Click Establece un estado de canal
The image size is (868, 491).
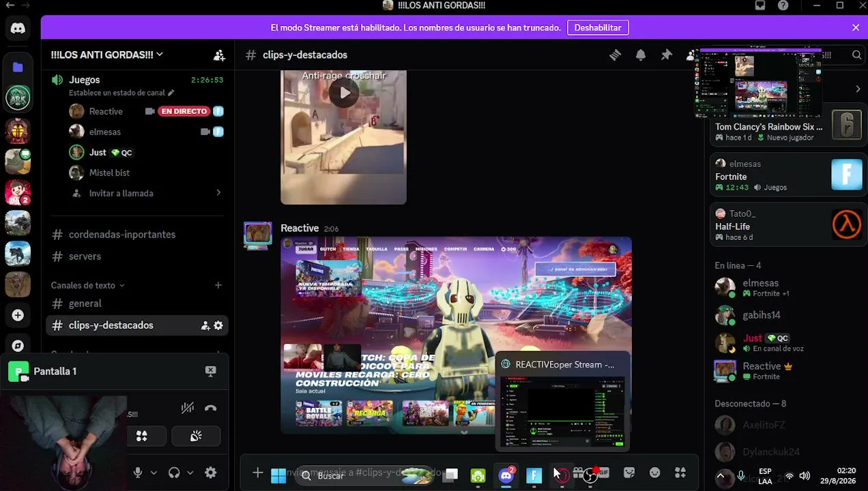click(x=121, y=93)
